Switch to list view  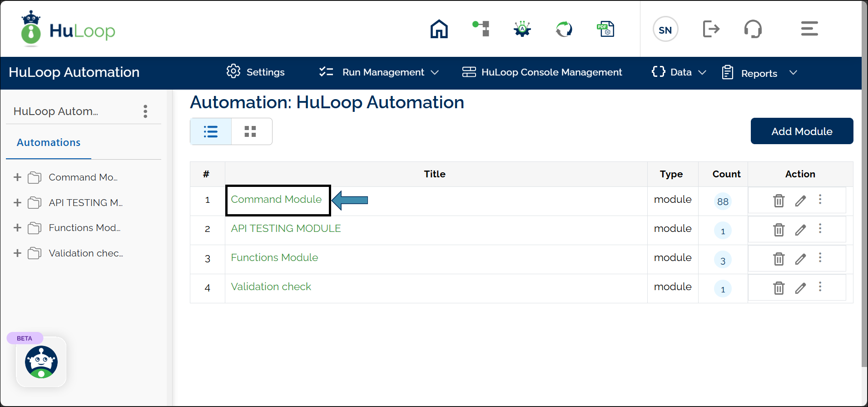211,131
